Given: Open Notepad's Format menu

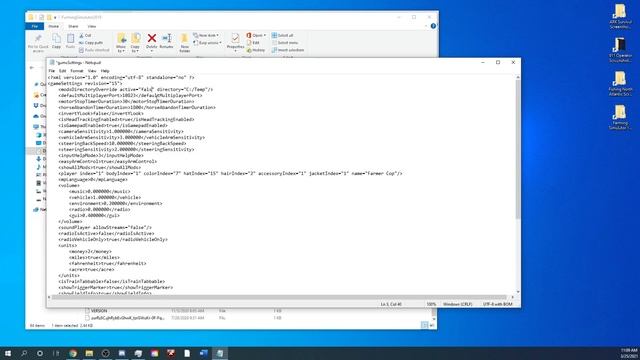Looking at the screenshot, I should 77,71.
